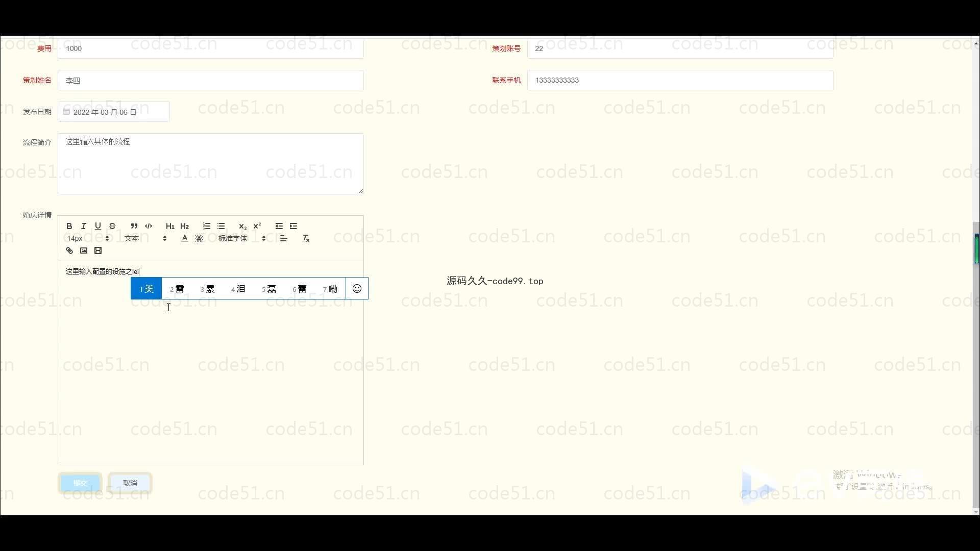Open the 标准字体 font family dropdown

point(242,238)
